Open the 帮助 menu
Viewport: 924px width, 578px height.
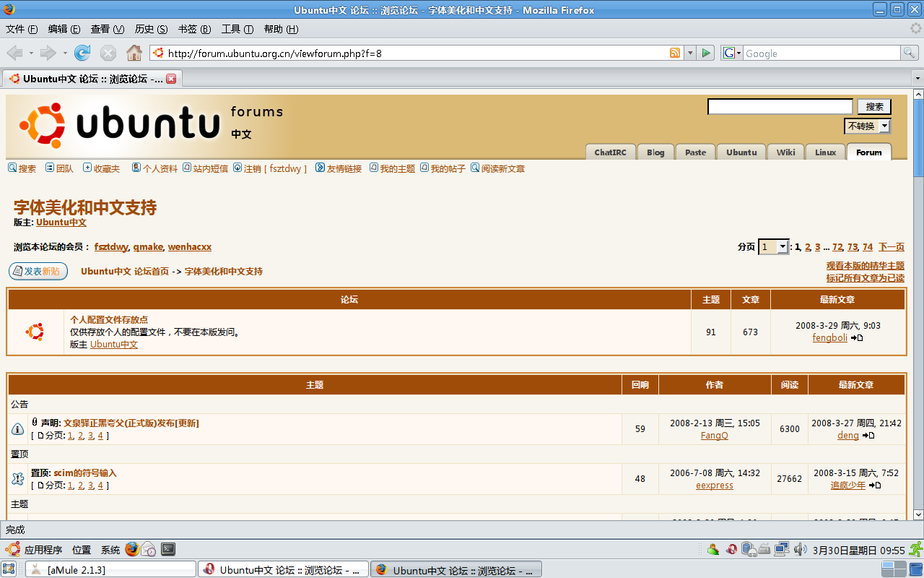click(x=281, y=29)
